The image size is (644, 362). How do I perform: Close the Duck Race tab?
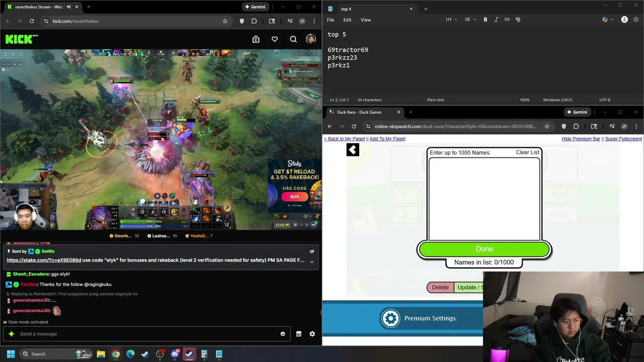(399, 112)
